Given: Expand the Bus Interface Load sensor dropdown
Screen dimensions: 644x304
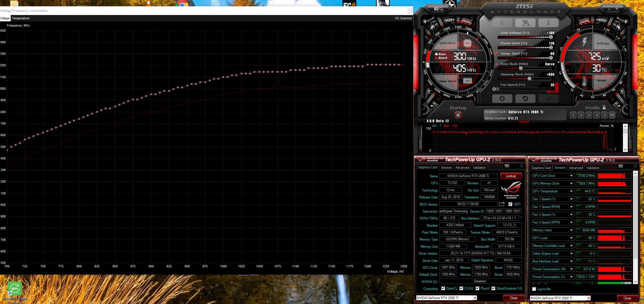Looking at the screenshot, I should pyautogui.click(x=571, y=261).
